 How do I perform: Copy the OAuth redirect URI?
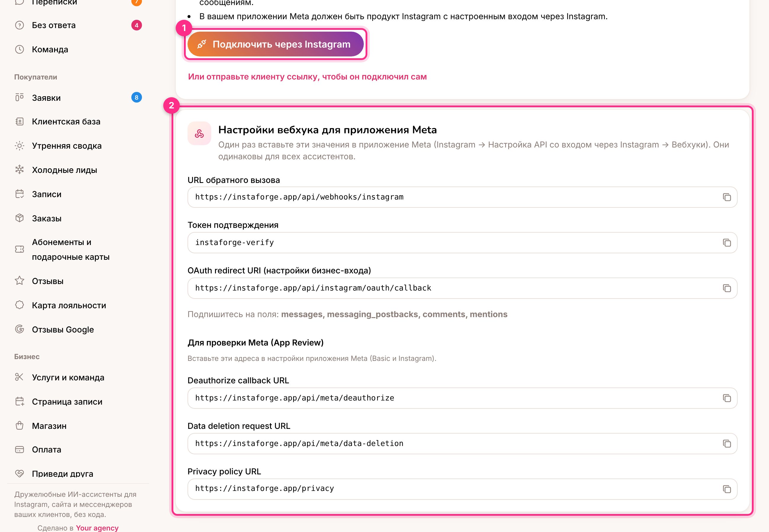[727, 288]
